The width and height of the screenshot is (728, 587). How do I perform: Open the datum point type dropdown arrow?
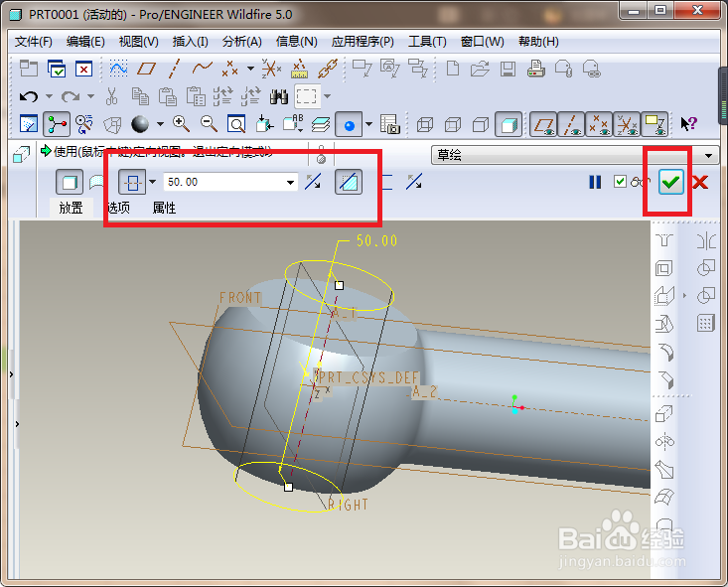point(250,69)
